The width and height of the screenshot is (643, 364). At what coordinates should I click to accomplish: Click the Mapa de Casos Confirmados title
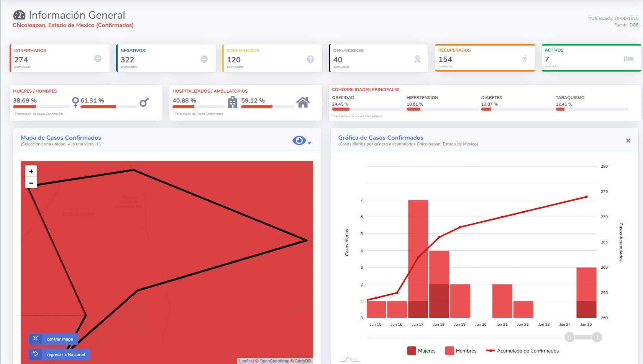[x=61, y=138]
